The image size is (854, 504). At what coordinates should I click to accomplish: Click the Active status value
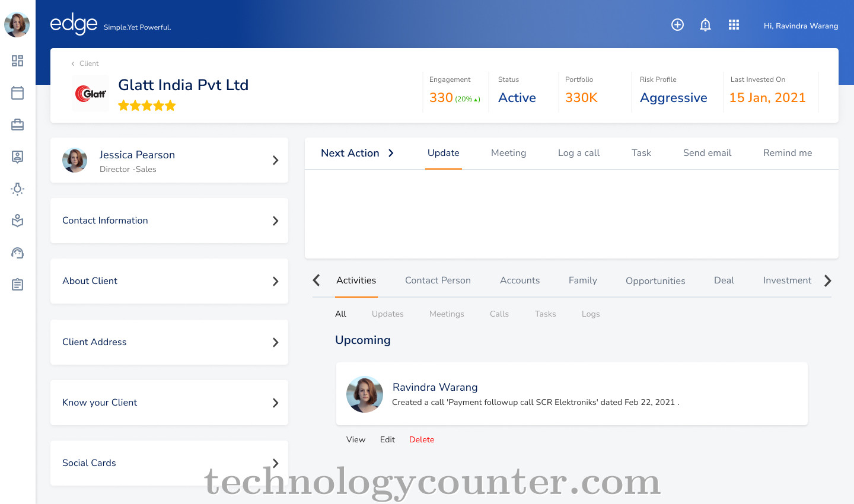[517, 98]
